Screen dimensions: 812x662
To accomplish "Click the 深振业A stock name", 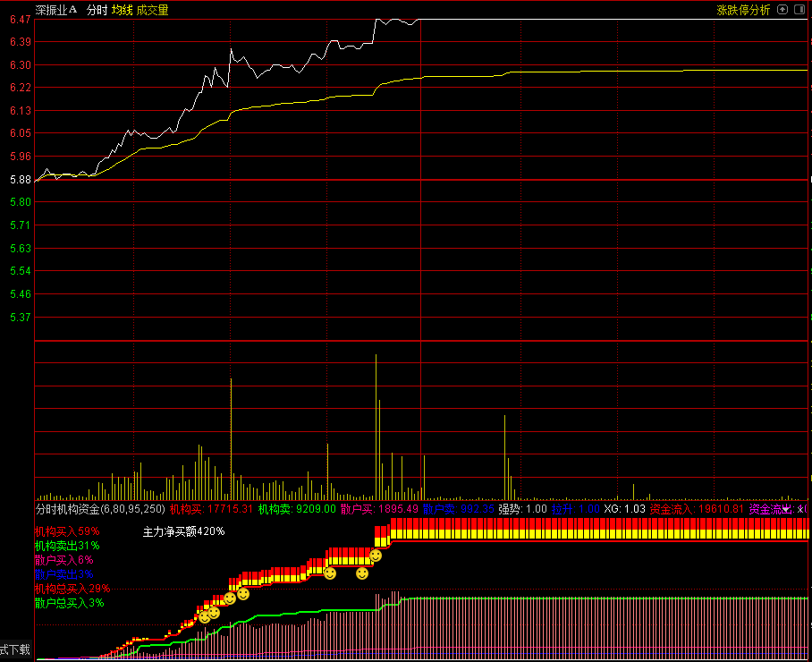I will [x=56, y=10].
